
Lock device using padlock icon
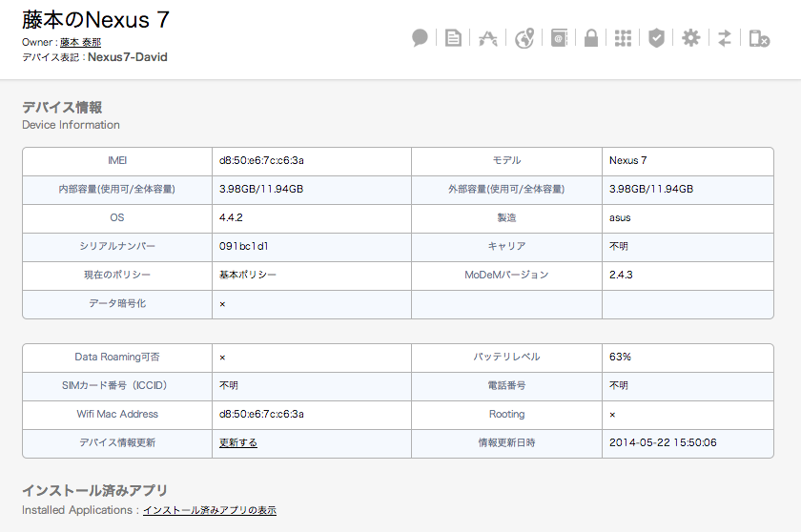click(591, 38)
